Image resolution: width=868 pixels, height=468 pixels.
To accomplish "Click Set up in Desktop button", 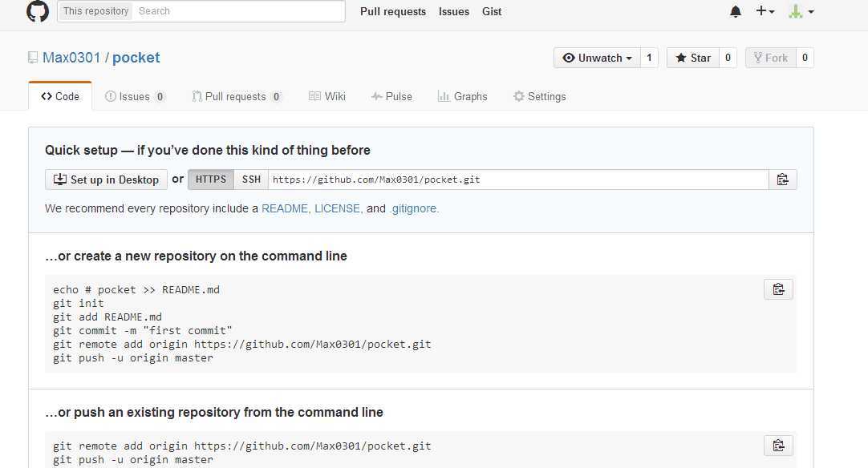I will (x=106, y=180).
